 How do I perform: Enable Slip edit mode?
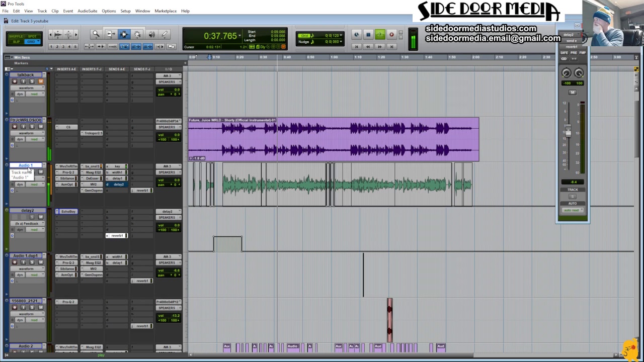coord(16,42)
